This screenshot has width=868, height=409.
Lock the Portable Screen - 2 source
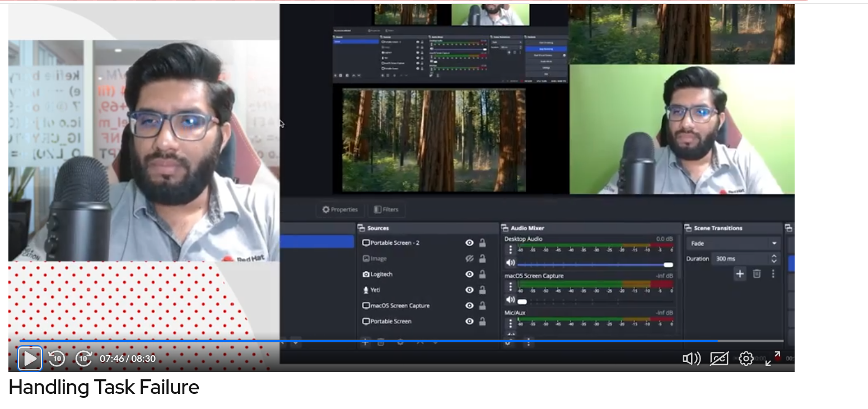pyautogui.click(x=482, y=243)
